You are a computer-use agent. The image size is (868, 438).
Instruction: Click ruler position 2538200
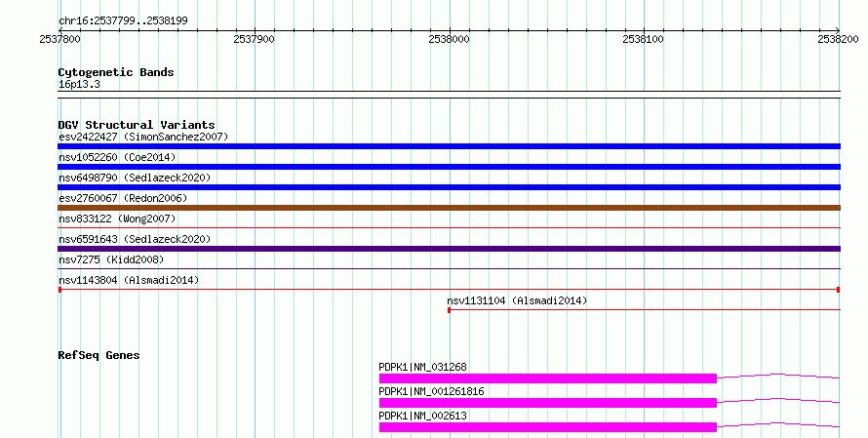(x=838, y=39)
